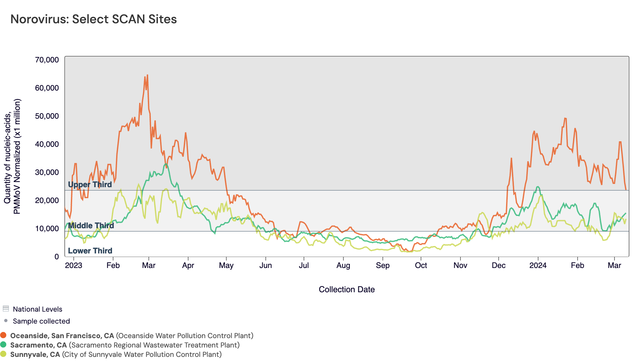Click the National Levels striped legend icon
The height and width of the screenshot is (364, 642).
pyautogui.click(x=6, y=309)
